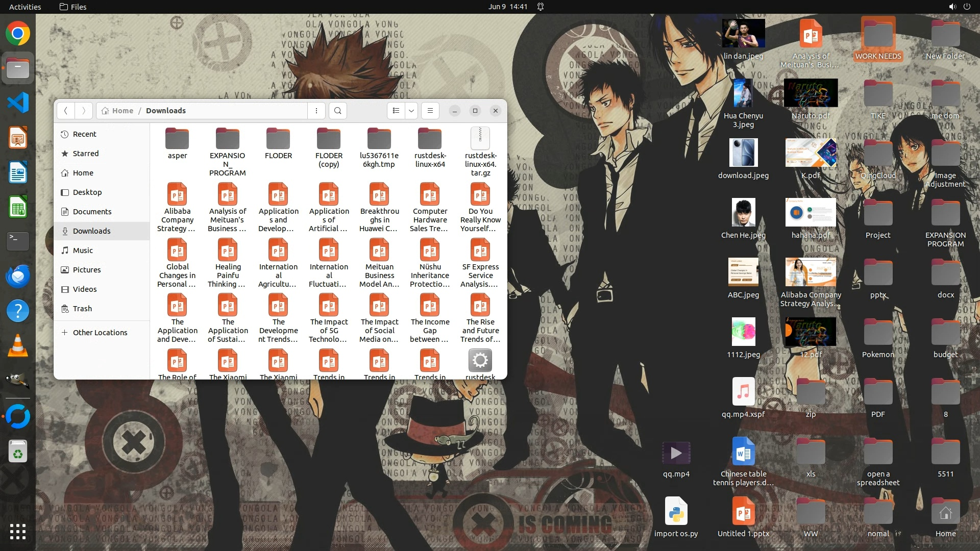Open the hamburger main menu
The height and width of the screenshot is (551, 980).
430,111
